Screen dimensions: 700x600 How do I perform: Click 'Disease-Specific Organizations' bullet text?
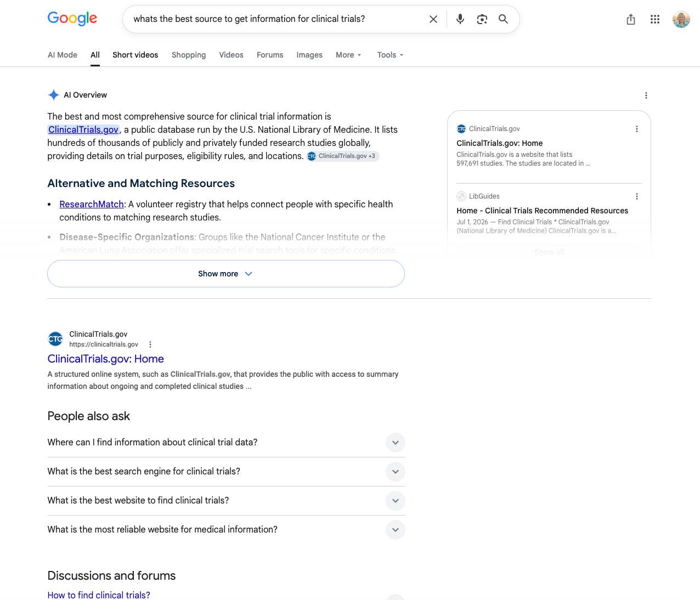pyautogui.click(x=127, y=237)
